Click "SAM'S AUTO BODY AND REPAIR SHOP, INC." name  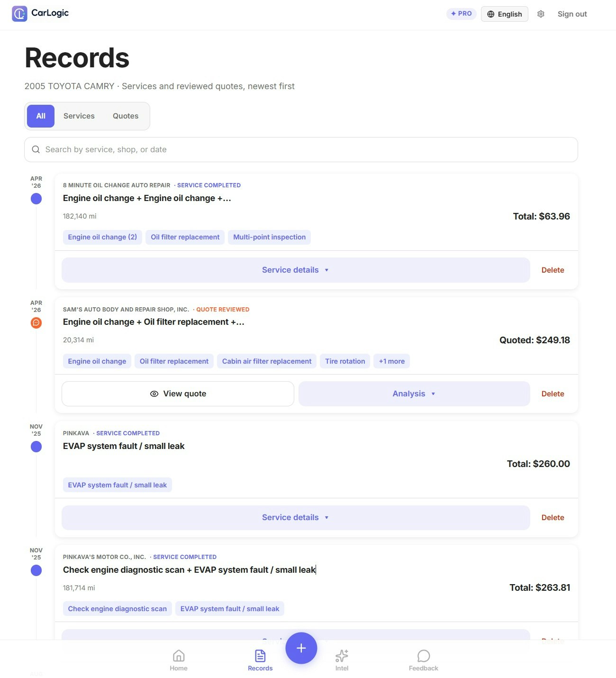tap(126, 310)
